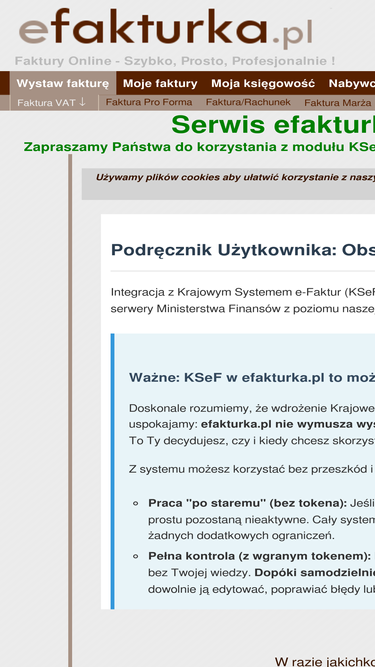Image resolution: width=375 pixels, height=667 pixels.
Task: Switch to the Moja księgowość tab
Action: click(263, 83)
